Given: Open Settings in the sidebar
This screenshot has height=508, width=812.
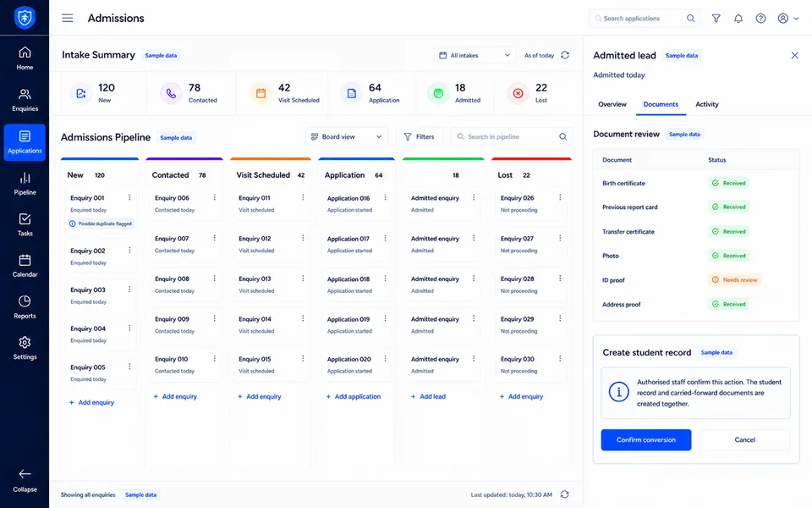Looking at the screenshot, I should point(25,348).
